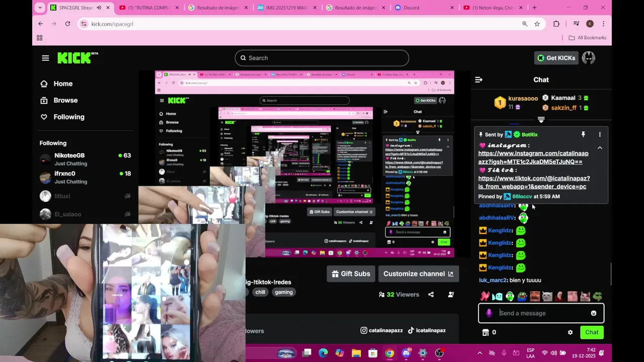
Task: Open ifrxnc0 channel in the Following list
Action: click(86, 177)
